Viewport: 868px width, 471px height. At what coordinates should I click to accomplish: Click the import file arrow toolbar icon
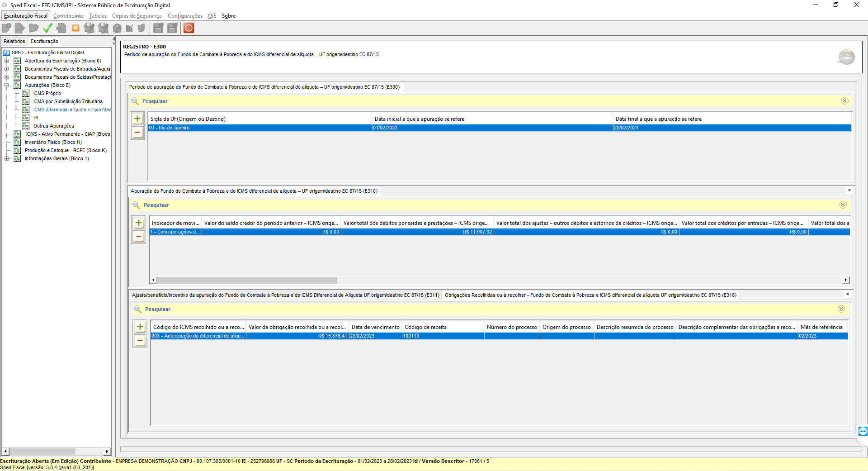pyautogui.click(x=19, y=28)
